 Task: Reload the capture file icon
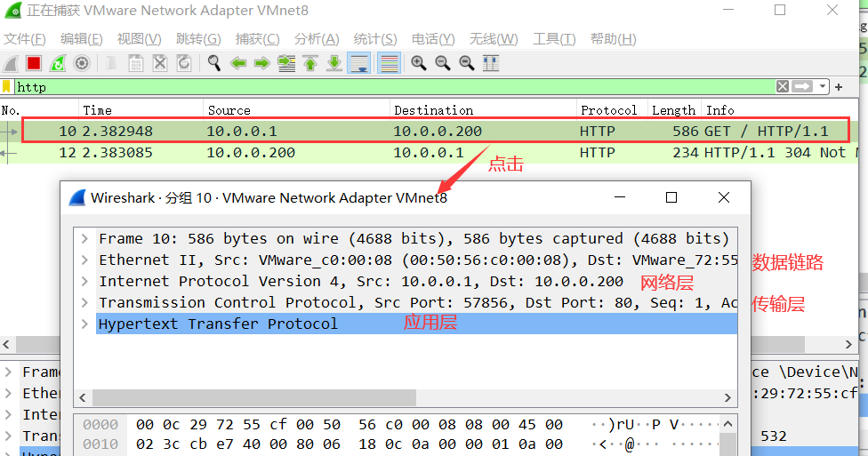[184, 64]
